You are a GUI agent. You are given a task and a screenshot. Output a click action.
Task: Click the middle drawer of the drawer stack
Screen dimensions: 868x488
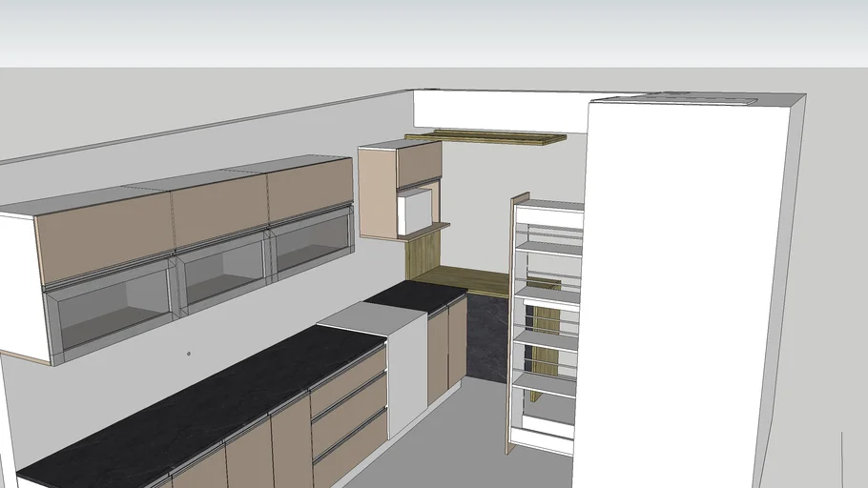(x=349, y=405)
